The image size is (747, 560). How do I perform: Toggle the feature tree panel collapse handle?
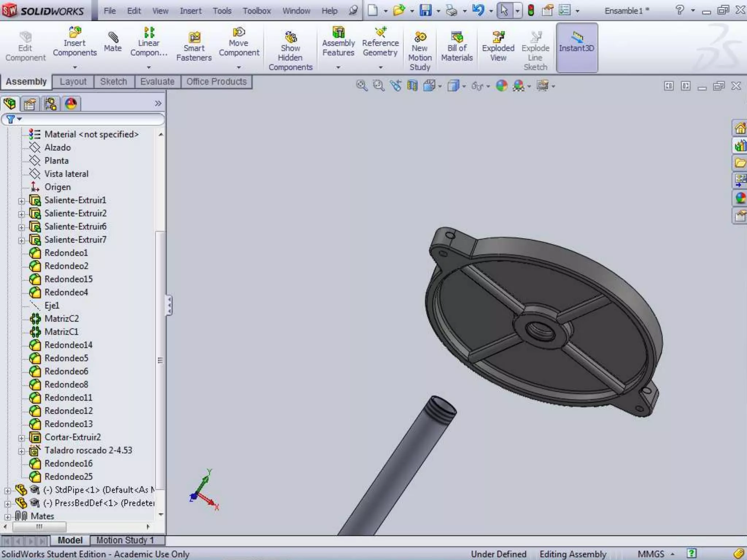[x=169, y=305]
